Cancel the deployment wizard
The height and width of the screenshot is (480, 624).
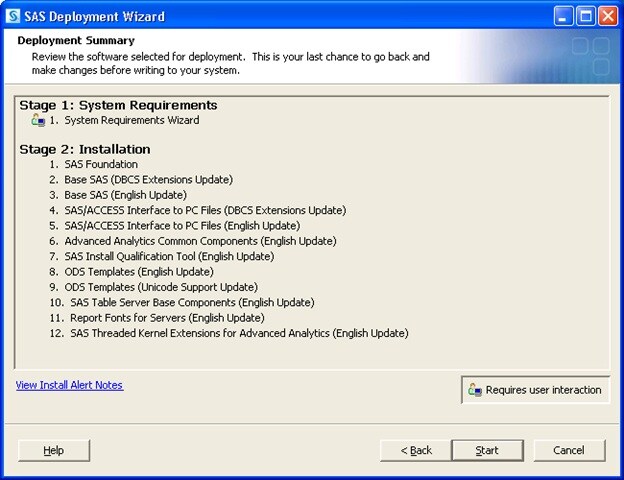pos(568,450)
